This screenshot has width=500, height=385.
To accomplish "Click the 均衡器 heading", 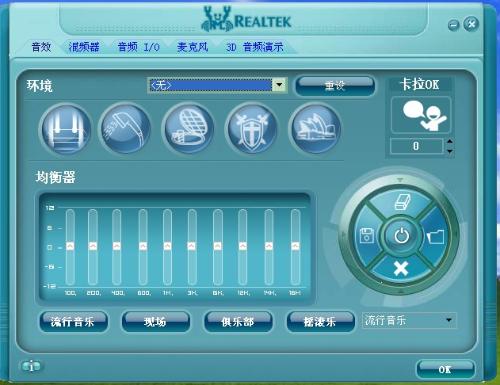I will [x=56, y=177].
